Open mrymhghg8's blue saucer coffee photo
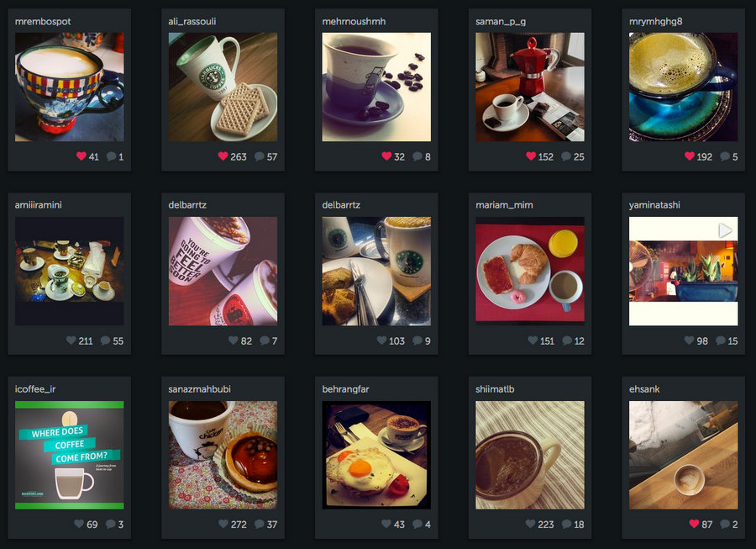Screen dimensions: 756x549 pyautogui.click(x=683, y=87)
